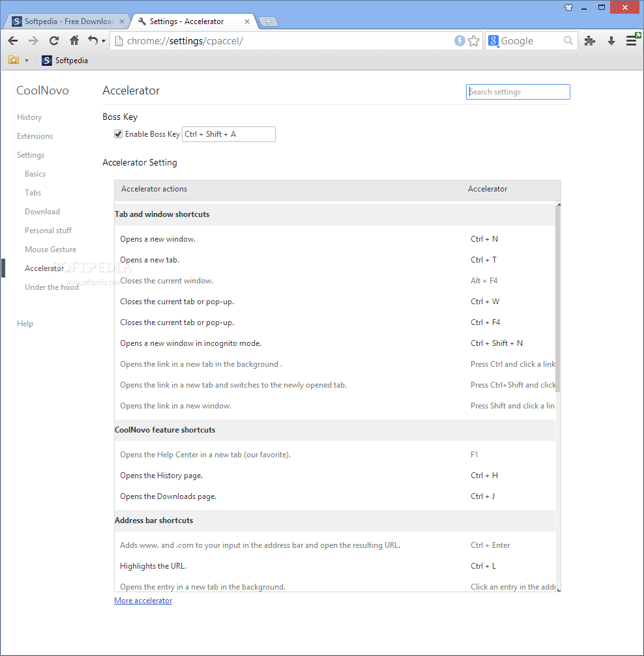Click the Ctrl + H accelerator cell
Image resolution: width=644 pixels, height=656 pixels.
click(x=484, y=476)
